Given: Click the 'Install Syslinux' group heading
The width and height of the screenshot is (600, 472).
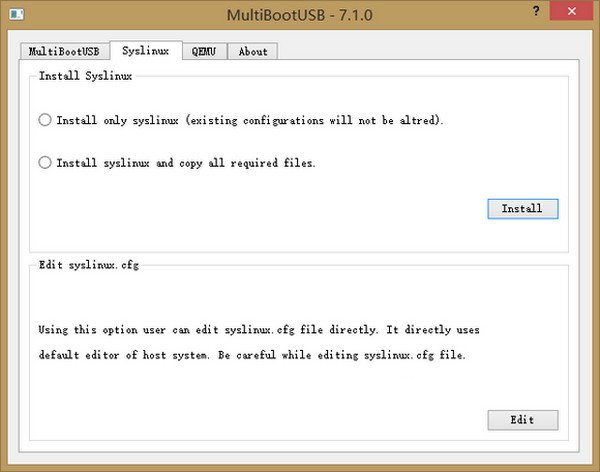Looking at the screenshot, I should (85, 75).
